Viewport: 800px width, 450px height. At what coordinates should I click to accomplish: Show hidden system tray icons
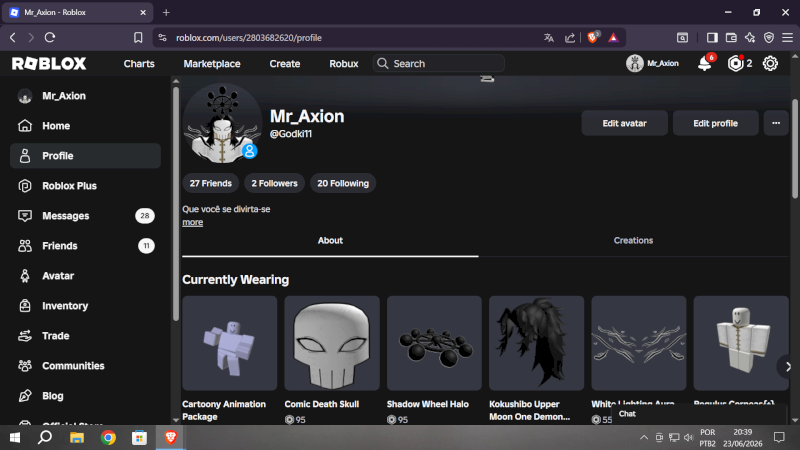click(644, 437)
